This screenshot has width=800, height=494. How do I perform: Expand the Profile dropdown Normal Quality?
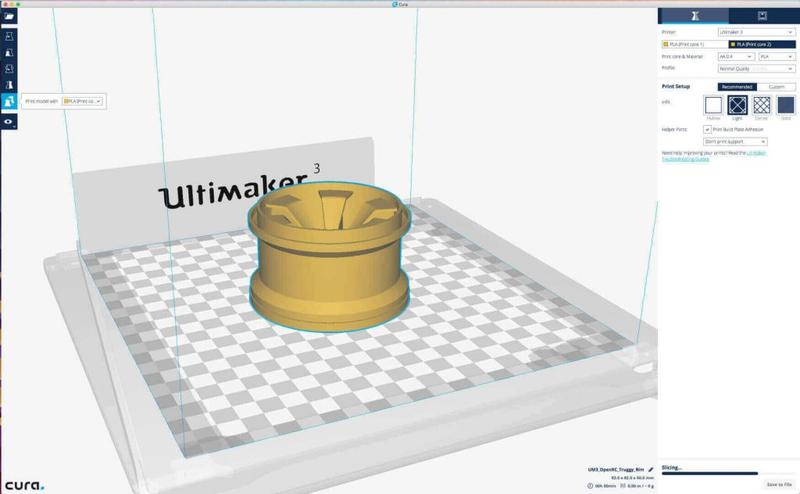(749, 68)
